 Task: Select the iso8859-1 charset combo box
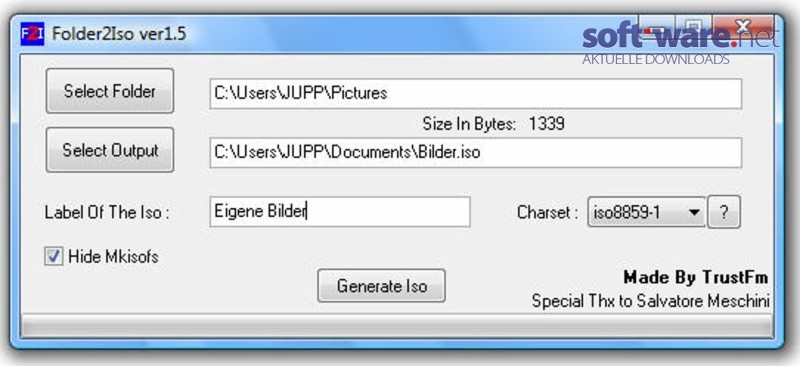pyautogui.click(x=646, y=212)
